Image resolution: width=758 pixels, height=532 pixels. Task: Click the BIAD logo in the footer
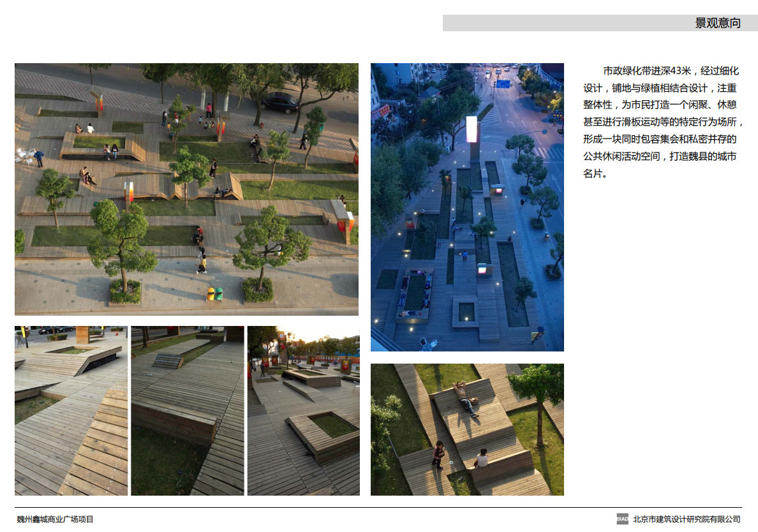[x=622, y=519]
